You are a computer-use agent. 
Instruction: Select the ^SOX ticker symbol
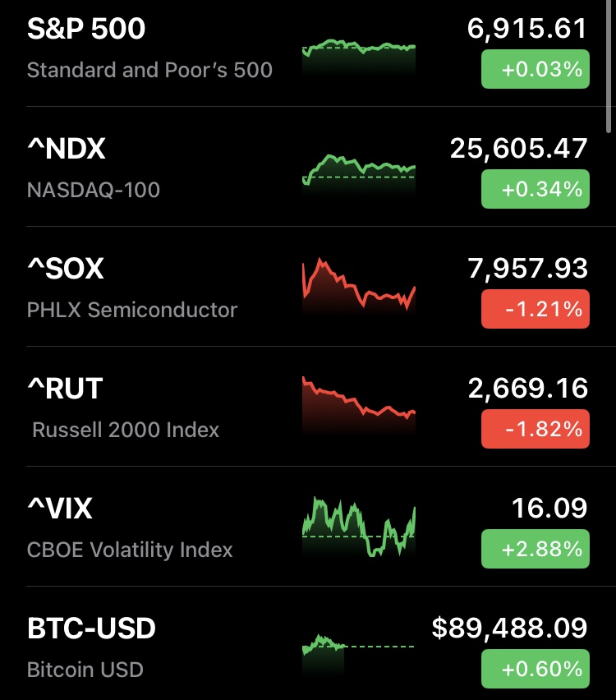click(x=66, y=269)
